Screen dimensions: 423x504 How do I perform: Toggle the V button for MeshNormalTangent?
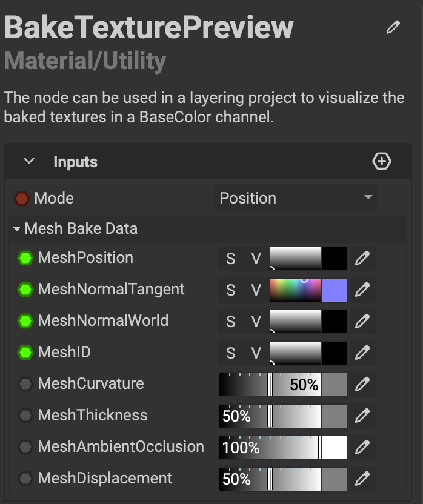[x=256, y=290]
